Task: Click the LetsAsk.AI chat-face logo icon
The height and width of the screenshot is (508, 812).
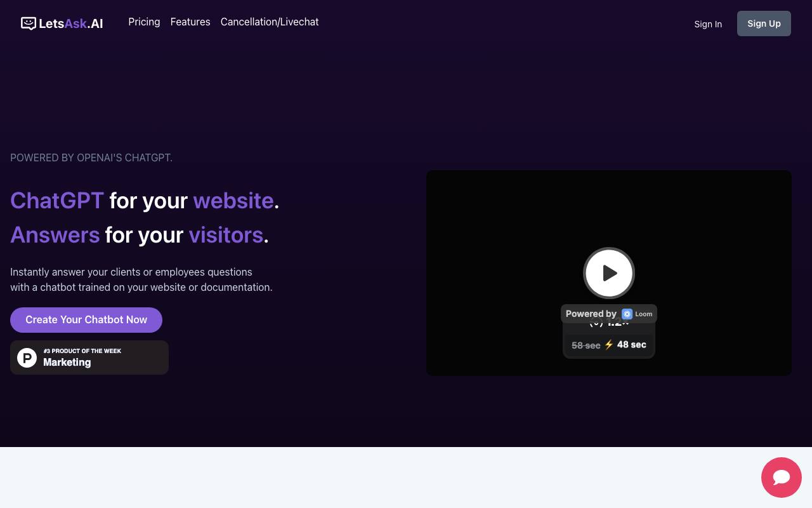Action: [29, 23]
